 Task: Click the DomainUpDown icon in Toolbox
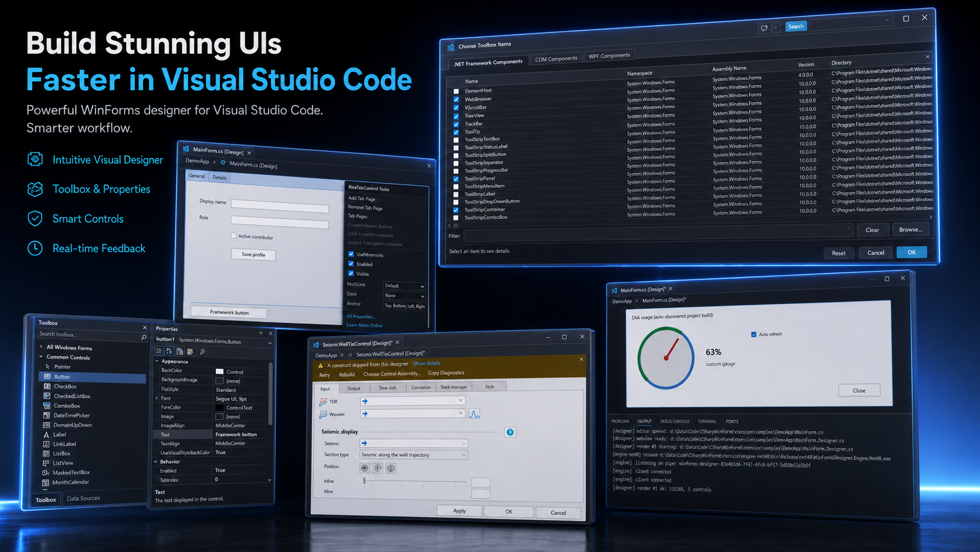coord(47,425)
